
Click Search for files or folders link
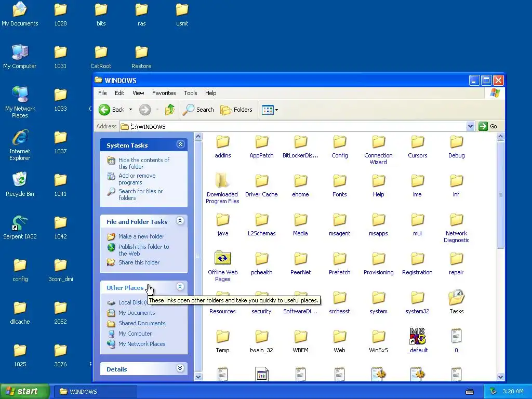pos(140,194)
